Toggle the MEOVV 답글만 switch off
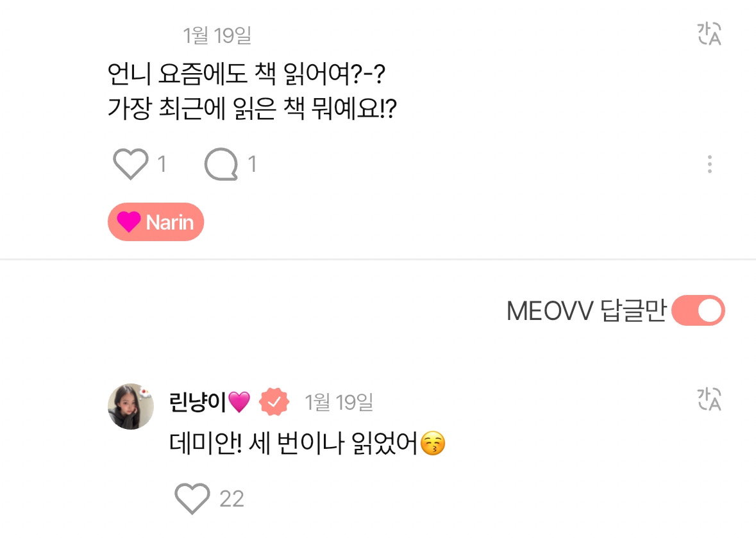This screenshot has height=538, width=756. [x=698, y=312]
